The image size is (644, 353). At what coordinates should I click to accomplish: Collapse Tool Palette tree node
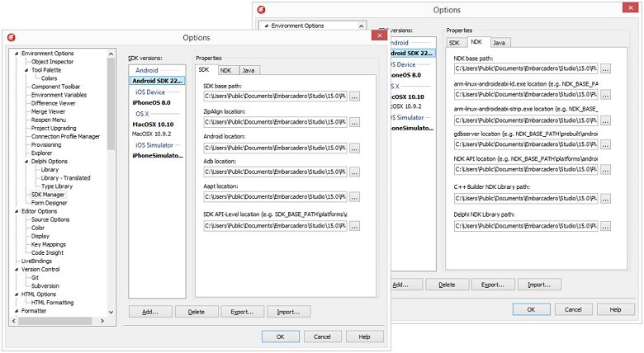click(26, 70)
